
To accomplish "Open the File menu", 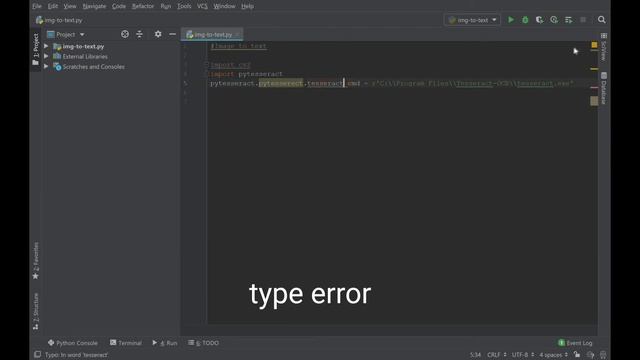I will pyautogui.click(x=37, y=6).
